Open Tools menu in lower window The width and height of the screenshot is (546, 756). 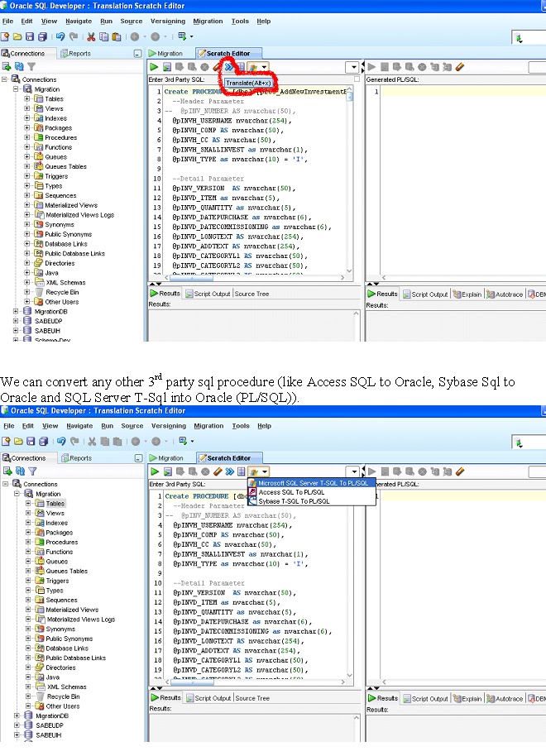tap(241, 426)
